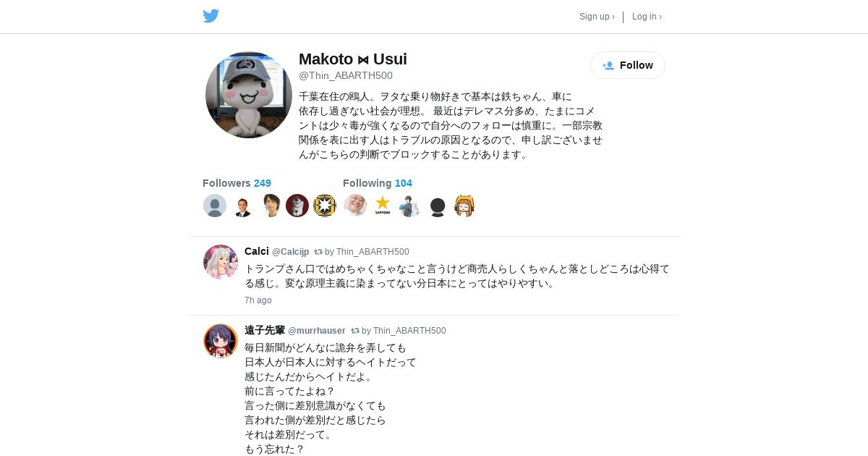The height and width of the screenshot is (456, 868).
Task: Open Calci's tweet avatar
Action: [x=221, y=262]
